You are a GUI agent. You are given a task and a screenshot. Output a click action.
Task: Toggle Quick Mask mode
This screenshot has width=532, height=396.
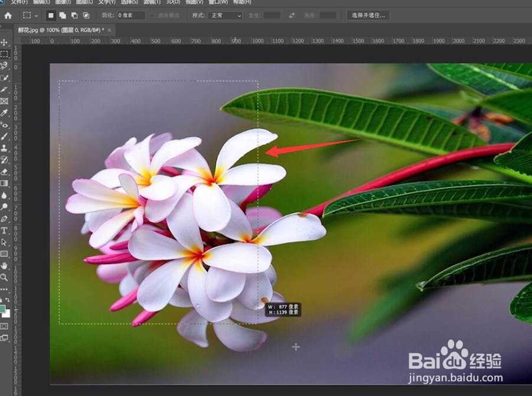[x=4, y=326]
